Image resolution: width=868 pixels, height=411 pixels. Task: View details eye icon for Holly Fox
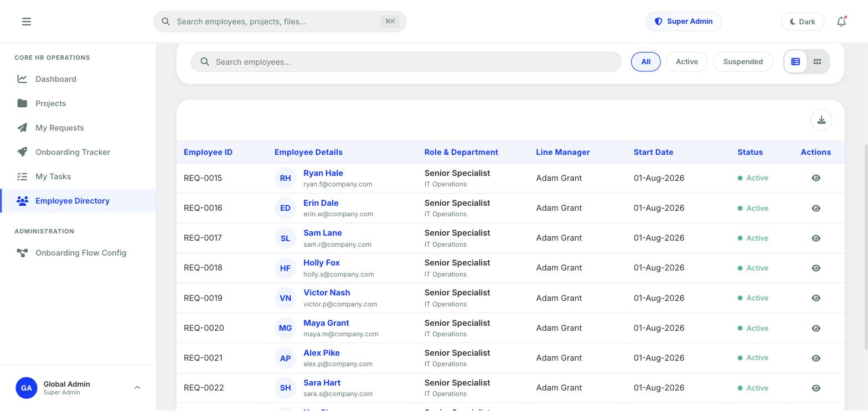[816, 268]
